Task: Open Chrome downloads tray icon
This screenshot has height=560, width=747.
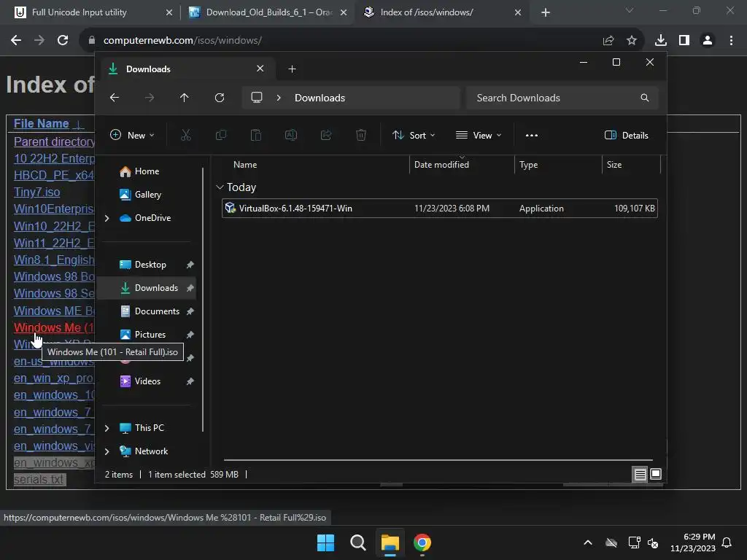Action: click(661, 41)
